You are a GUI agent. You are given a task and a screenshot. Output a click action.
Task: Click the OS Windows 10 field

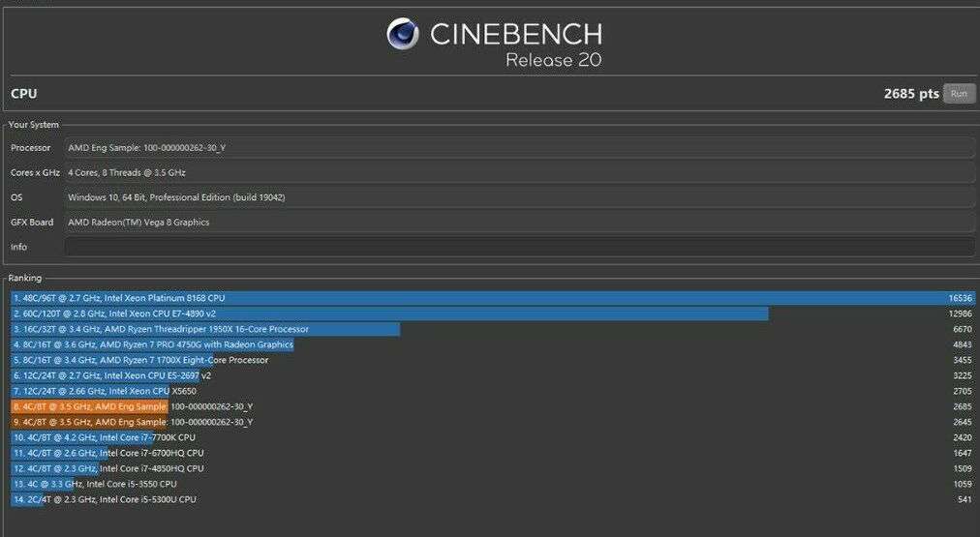tap(519, 197)
